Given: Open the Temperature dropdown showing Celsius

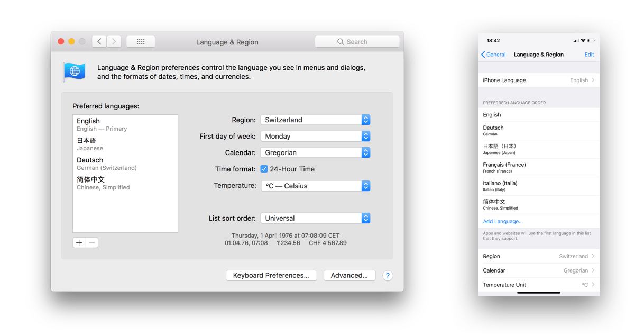Looking at the screenshot, I should [x=316, y=186].
